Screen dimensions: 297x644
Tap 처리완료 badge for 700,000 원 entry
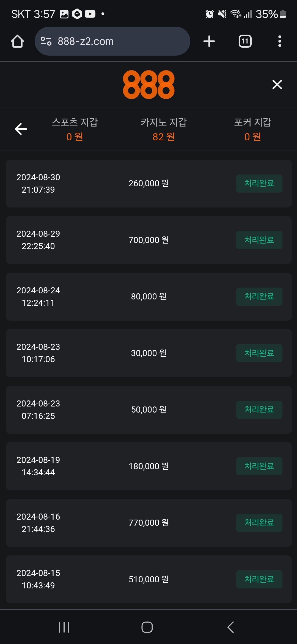coord(259,240)
